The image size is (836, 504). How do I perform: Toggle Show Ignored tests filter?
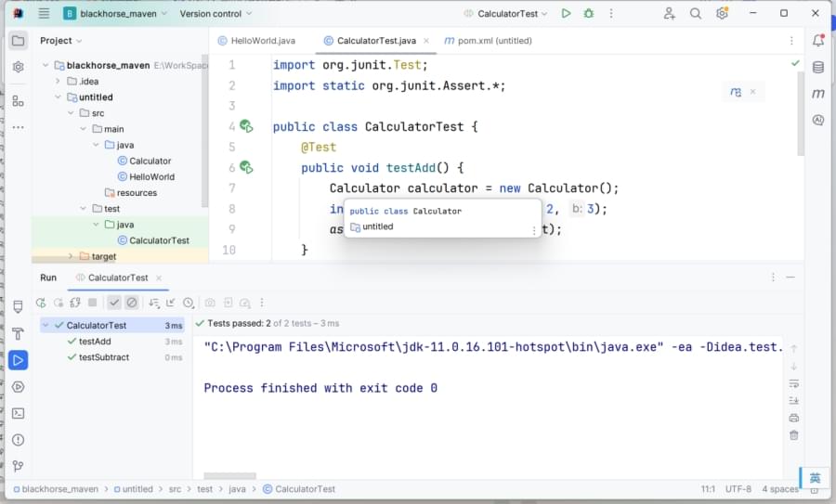[132, 303]
